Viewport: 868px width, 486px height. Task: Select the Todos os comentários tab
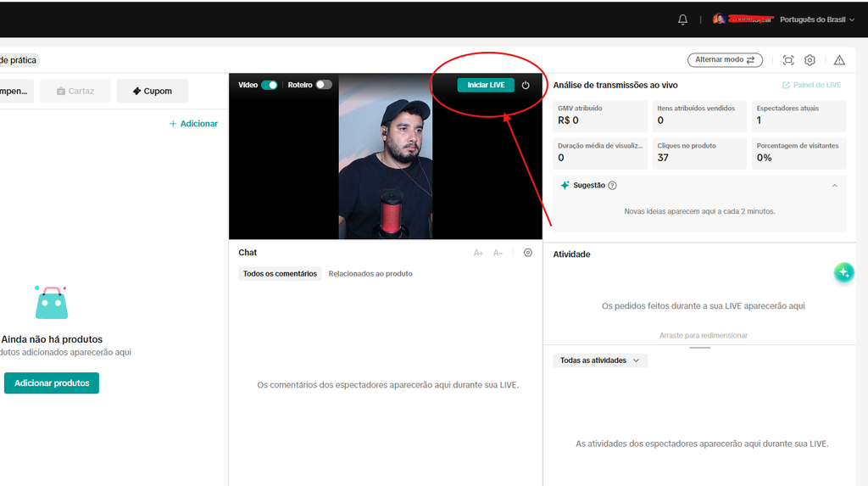pos(280,274)
